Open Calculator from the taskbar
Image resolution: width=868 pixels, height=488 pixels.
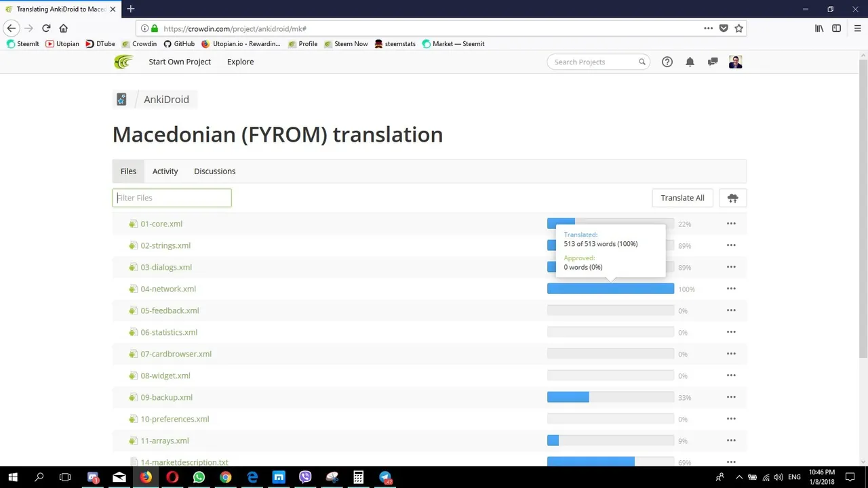point(358,477)
